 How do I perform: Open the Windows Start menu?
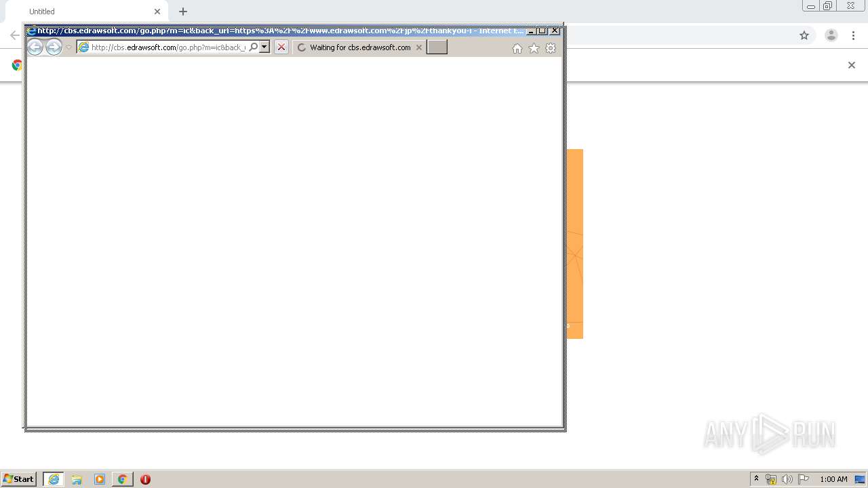[x=19, y=479]
